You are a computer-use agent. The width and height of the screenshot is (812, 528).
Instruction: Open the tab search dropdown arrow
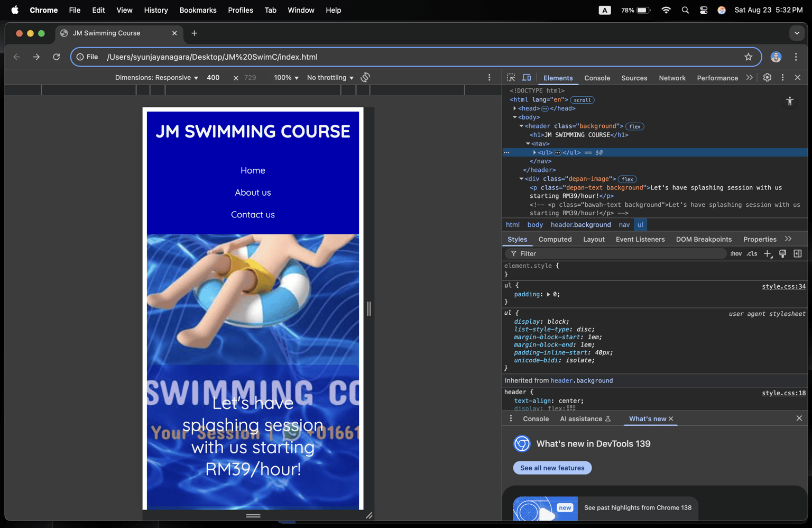coord(797,33)
